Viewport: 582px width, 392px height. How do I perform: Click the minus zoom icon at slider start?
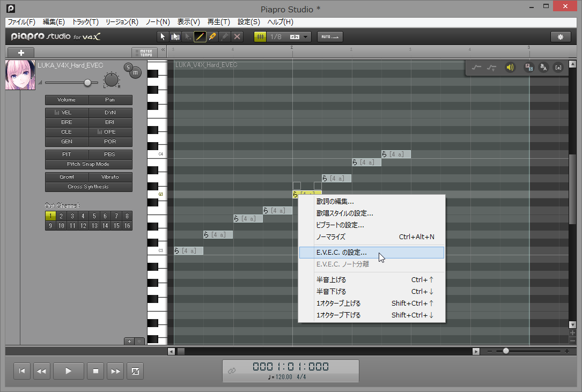coord(490,351)
